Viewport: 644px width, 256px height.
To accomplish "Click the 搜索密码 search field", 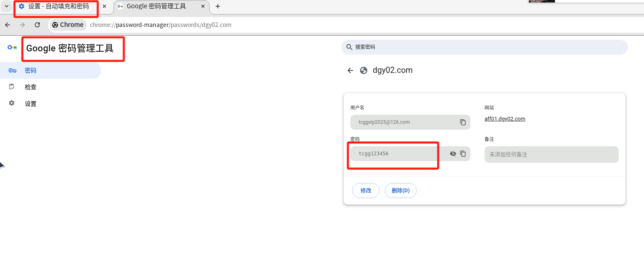I will click(x=485, y=47).
